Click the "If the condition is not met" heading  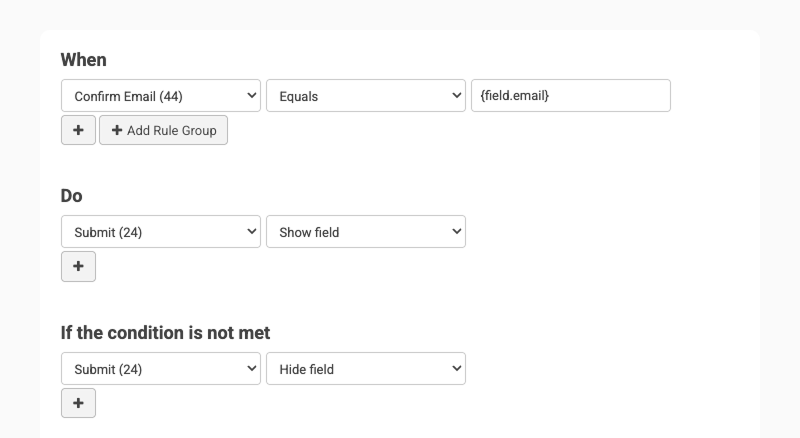(165, 333)
